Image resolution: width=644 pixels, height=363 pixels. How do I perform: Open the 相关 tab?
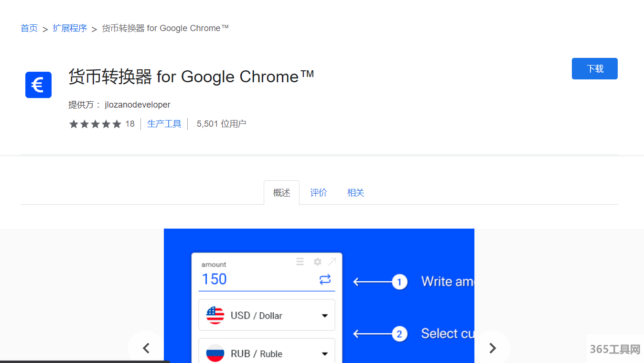355,193
